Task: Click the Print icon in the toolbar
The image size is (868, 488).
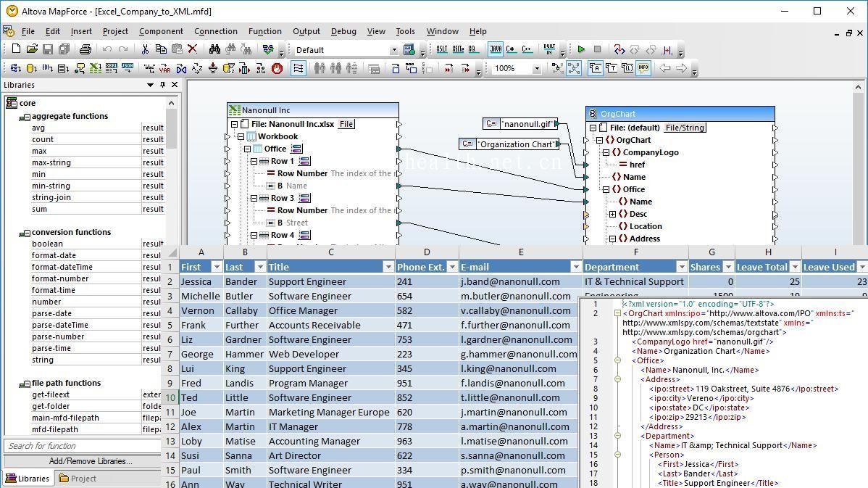Action: pyautogui.click(x=85, y=49)
